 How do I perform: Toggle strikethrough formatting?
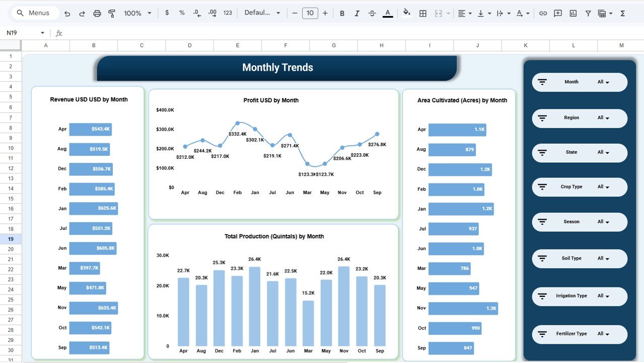[372, 13]
